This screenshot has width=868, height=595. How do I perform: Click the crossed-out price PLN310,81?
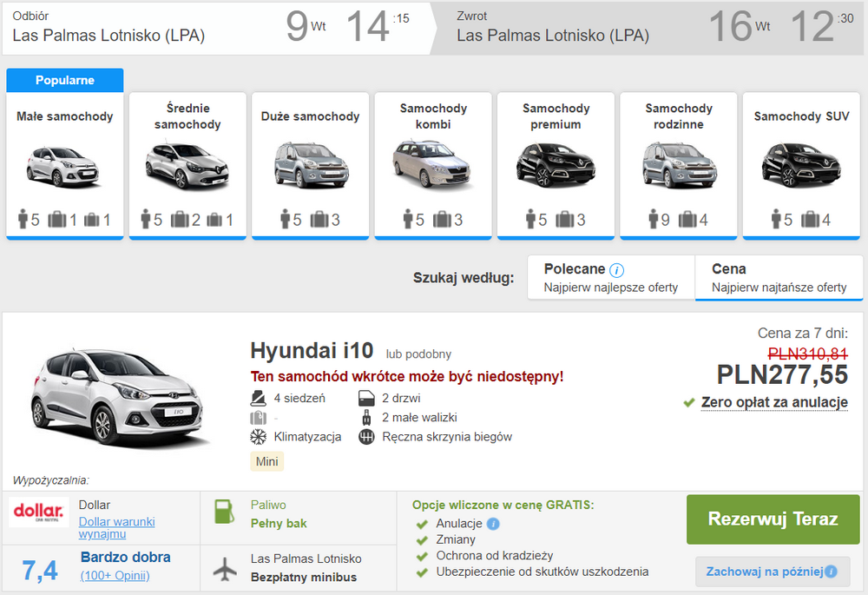point(807,354)
